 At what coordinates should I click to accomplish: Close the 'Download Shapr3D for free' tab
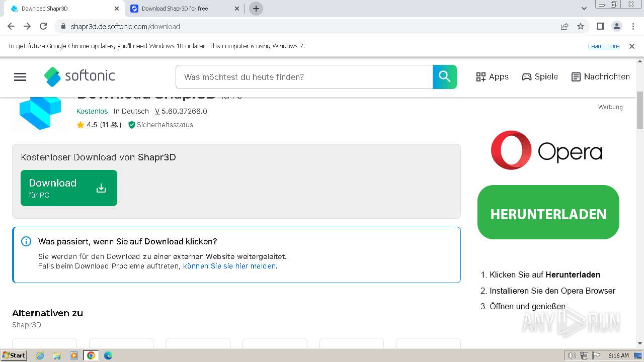point(237,9)
